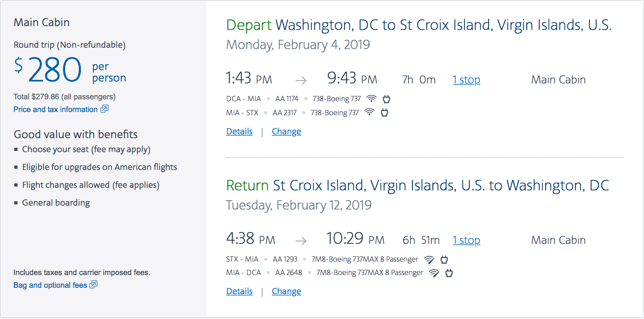Change the departing flight

(x=286, y=131)
